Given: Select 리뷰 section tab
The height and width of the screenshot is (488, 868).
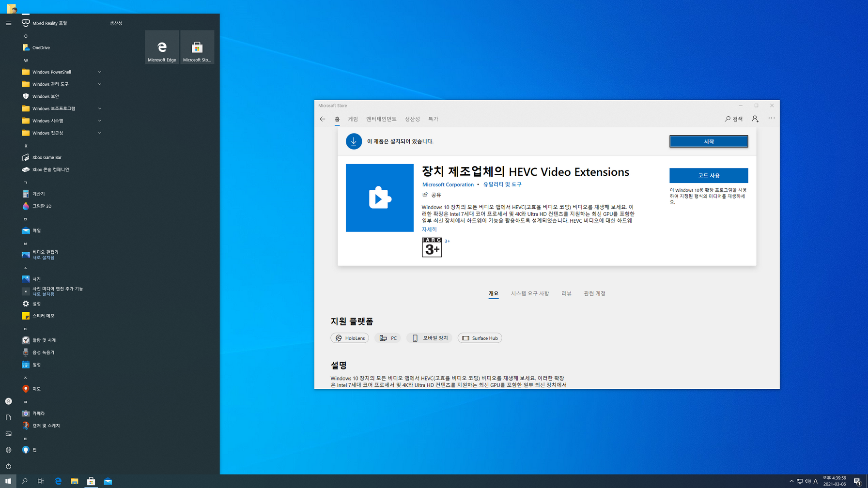Looking at the screenshot, I should (566, 293).
